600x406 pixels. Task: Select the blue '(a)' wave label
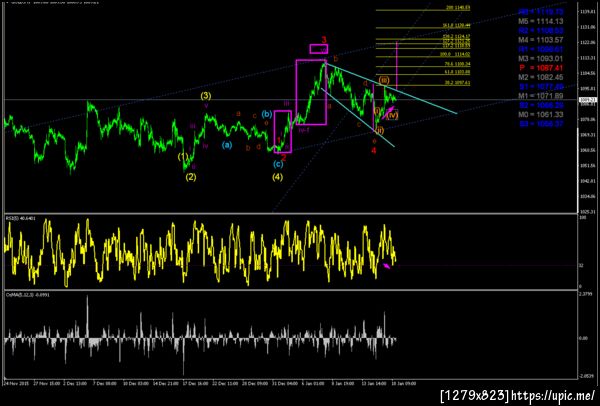pos(227,145)
